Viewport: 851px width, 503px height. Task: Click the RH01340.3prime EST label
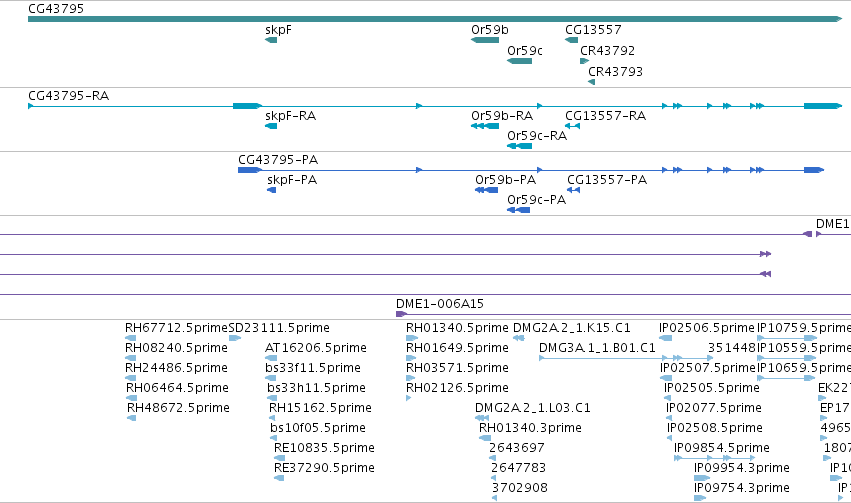tap(530, 428)
